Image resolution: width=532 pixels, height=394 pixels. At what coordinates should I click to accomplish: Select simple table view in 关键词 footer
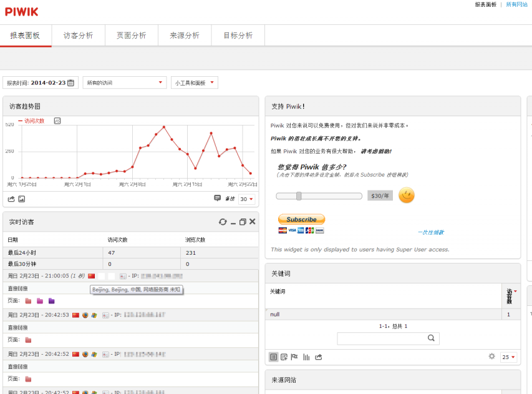tap(273, 357)
